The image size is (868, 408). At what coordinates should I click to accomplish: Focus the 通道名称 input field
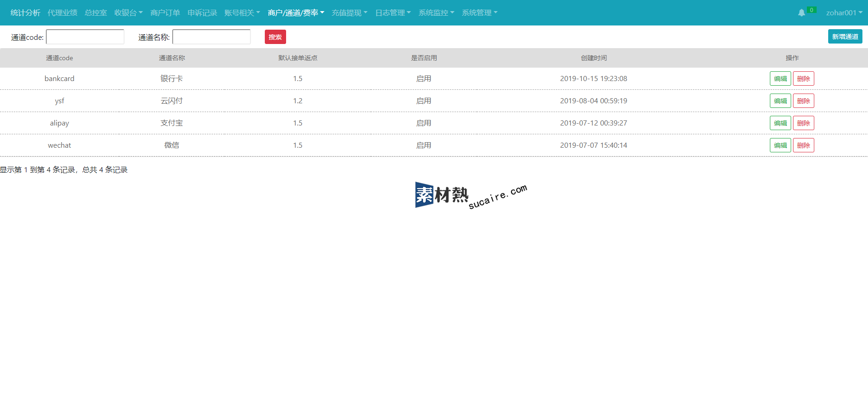coord(212,37)
